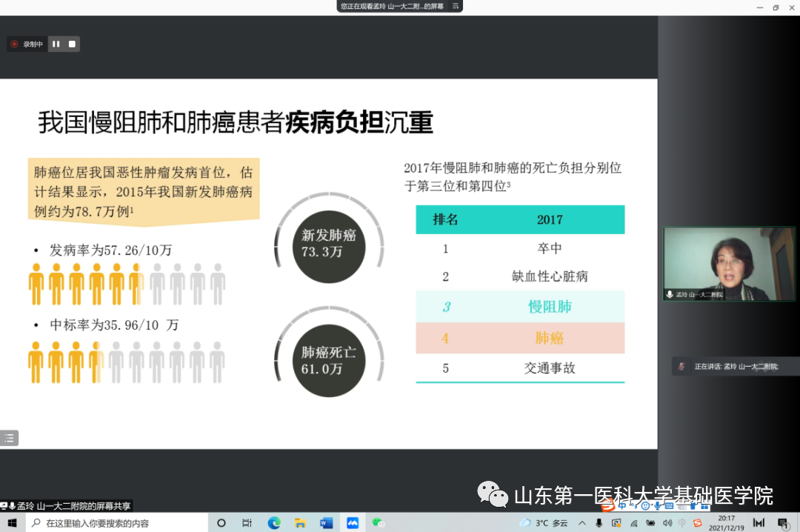
Task: Click the red recording status indicator
Action: click(14, 44)
